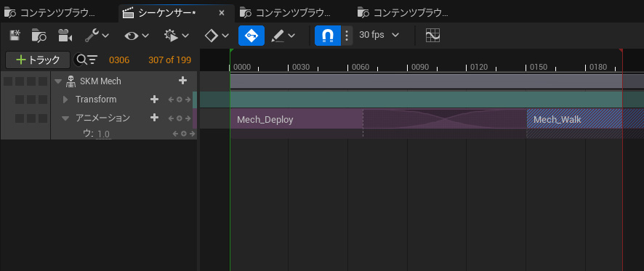
Task: Click the トラック add track button
Action: pos(38,60)
